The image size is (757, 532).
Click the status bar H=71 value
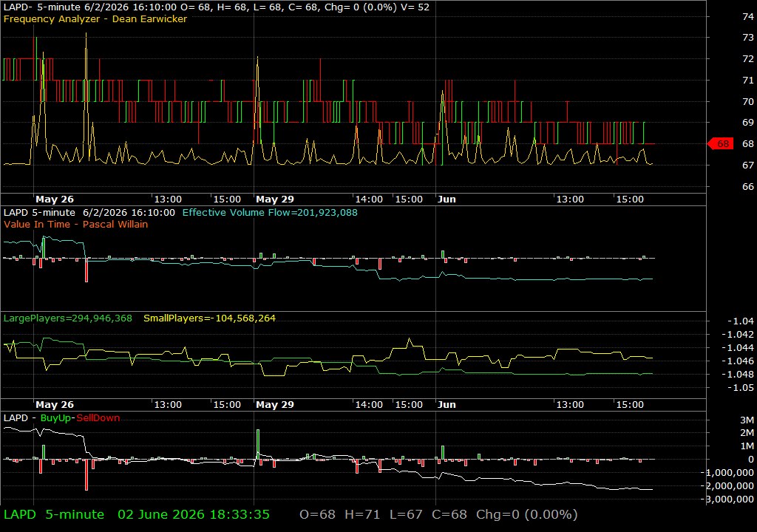[362, 514]
